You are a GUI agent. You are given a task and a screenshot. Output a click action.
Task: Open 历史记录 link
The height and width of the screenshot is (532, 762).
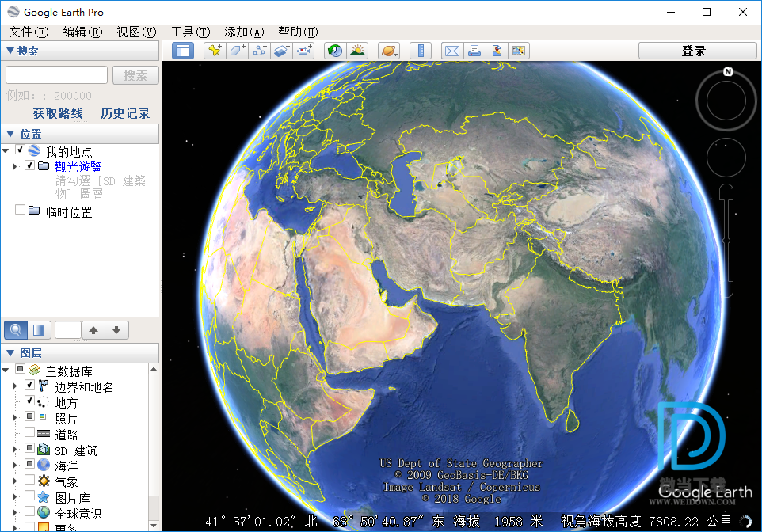point(125,114)
